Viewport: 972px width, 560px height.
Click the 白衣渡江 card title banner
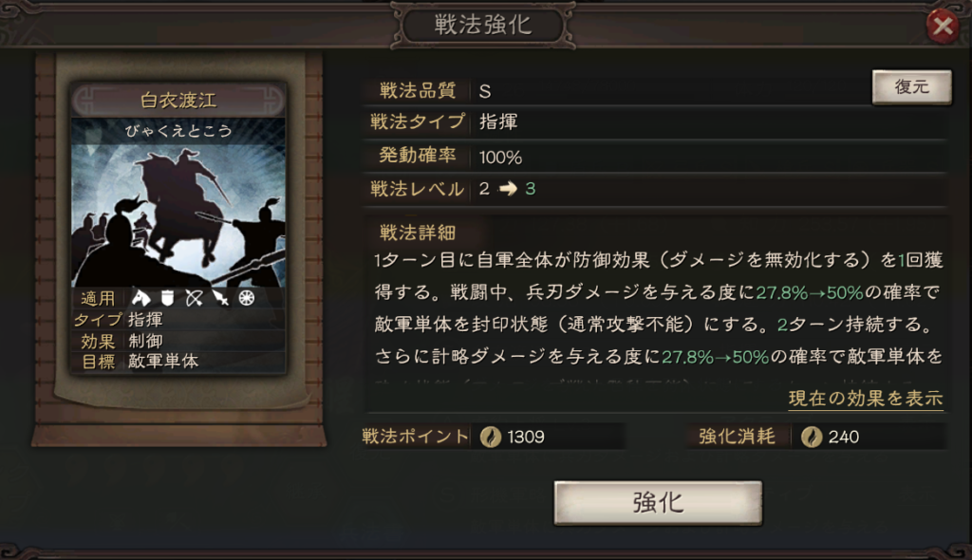point(178,100)
